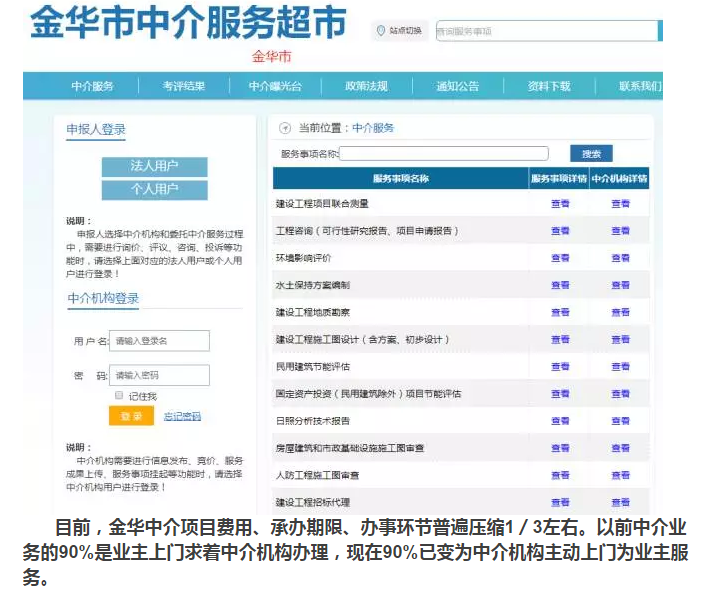Click the location pin site-switch icon
The width and height of the screenshot is (710, 589).
(381, 31)
